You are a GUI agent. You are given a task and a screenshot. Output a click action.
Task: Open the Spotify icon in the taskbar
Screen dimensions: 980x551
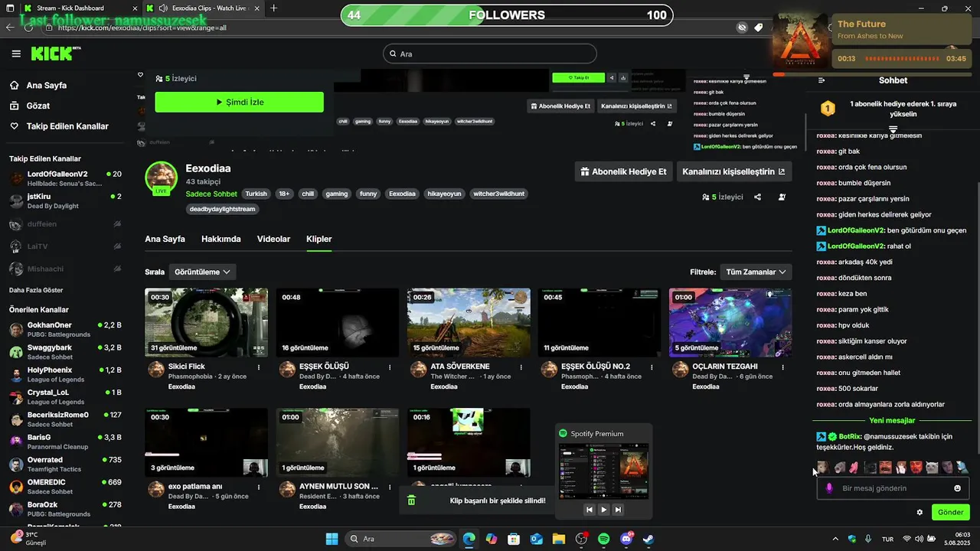pos(603,539)
